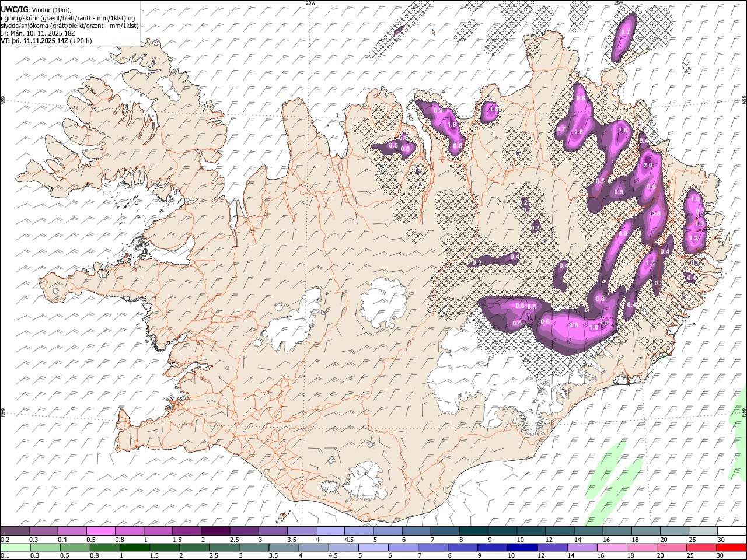747x560 pixels.
Task: Select the palest green 0.1 swatch in the lower legend
Action: coord(15,548)
